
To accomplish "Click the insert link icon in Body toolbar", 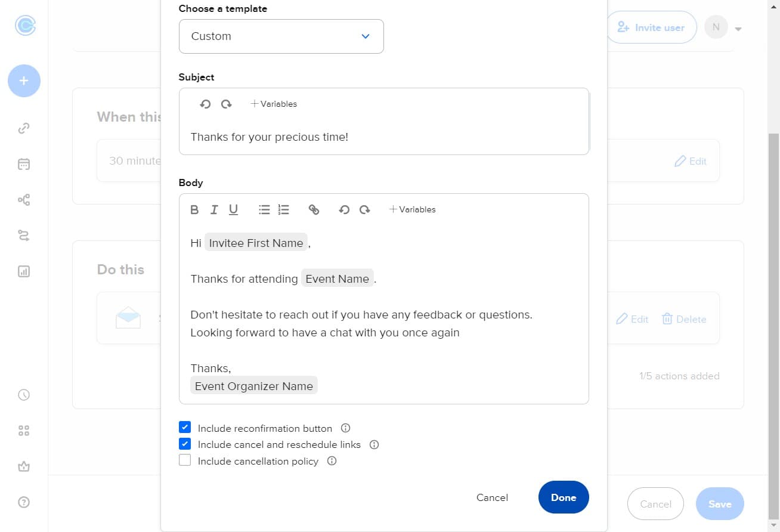I will pos(314,209).
